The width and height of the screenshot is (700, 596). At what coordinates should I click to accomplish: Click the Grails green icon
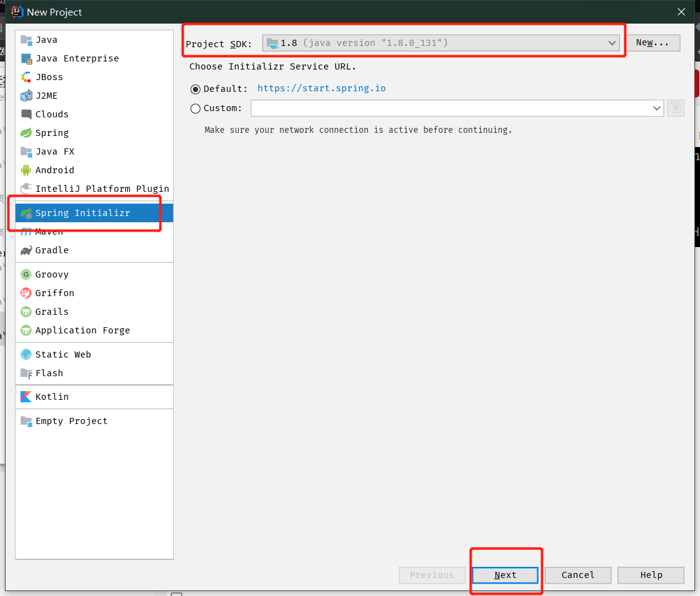[x=26, y=312]
